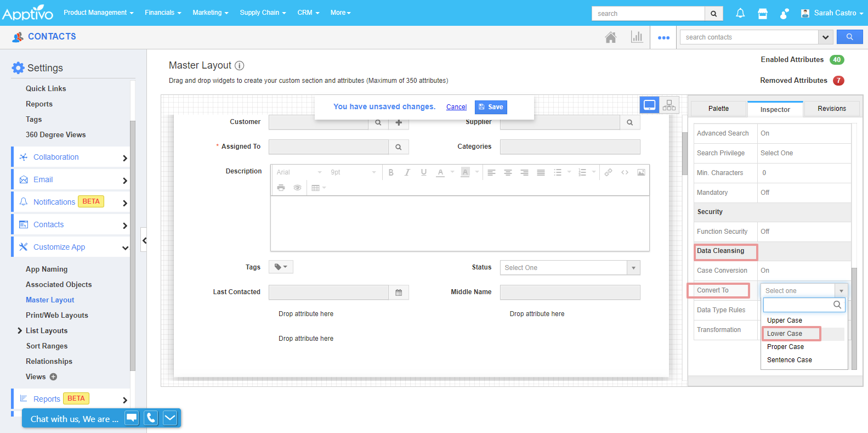The image size is (868, 433).
Task: Choose Upper Case option
Action: pos(785,320)
